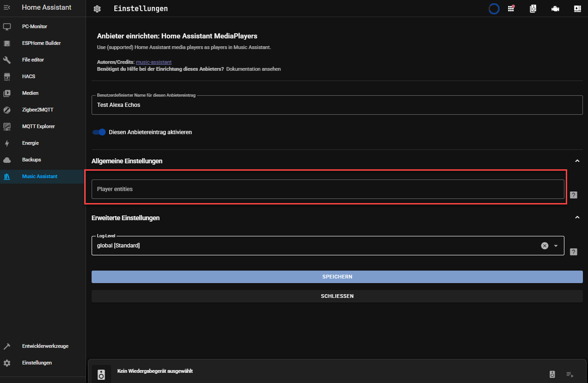Collapse the Home Assistant sidebar menu icon
Image resolution: width=588 pixels, height=383 pixels.
pyautogui.click(x=7, y=8)
